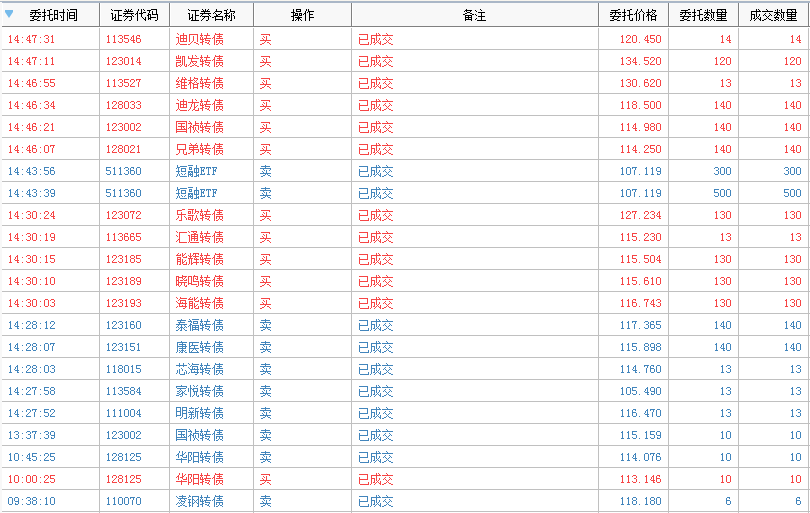810x513 pixels.
Task: Sort by 证券代码 column header
Action: 134,15
